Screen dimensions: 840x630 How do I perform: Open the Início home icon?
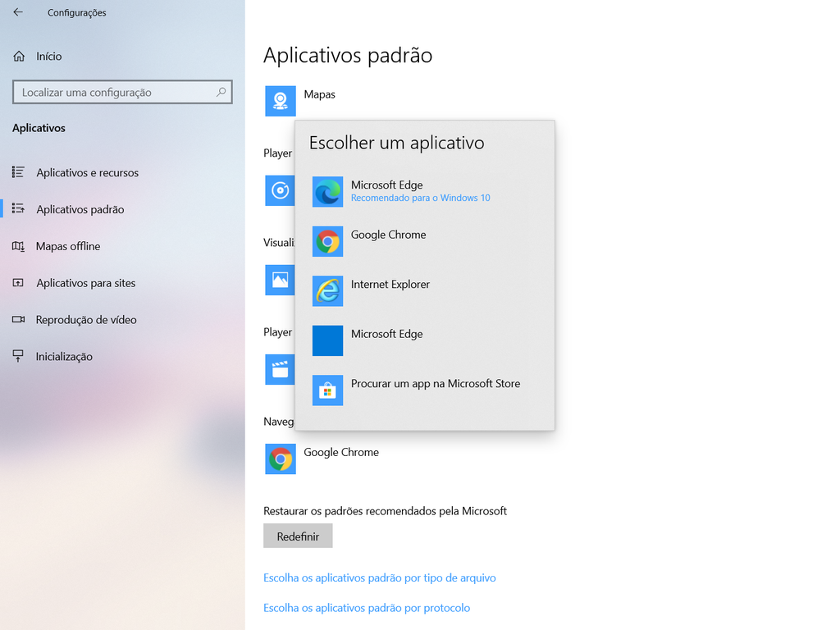coord(19,57)
